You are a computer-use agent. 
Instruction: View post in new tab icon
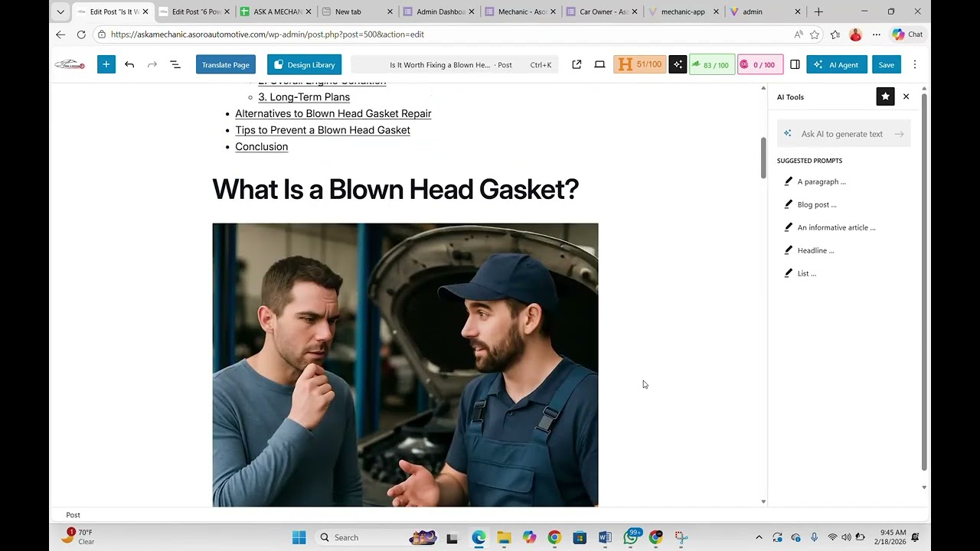(577, 65)
